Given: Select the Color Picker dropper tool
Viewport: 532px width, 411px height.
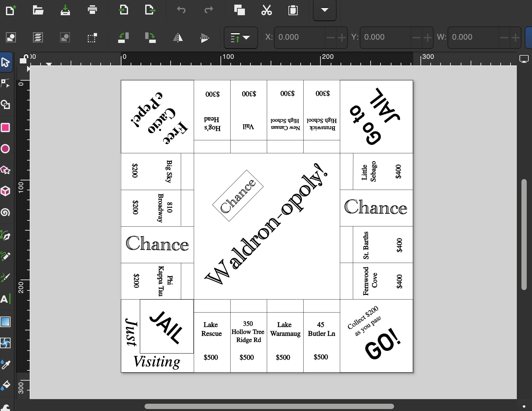Looking at the screenshot, I should pos(6,364).
